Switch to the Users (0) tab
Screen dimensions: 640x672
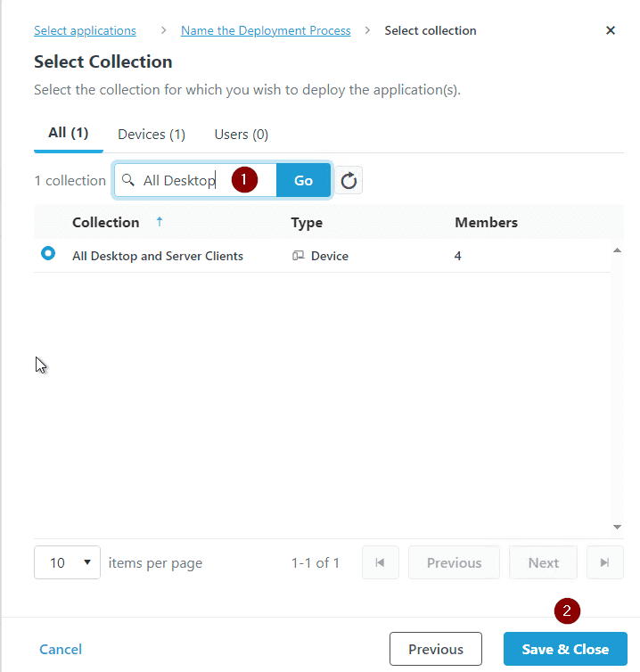(x=242, y=135)
